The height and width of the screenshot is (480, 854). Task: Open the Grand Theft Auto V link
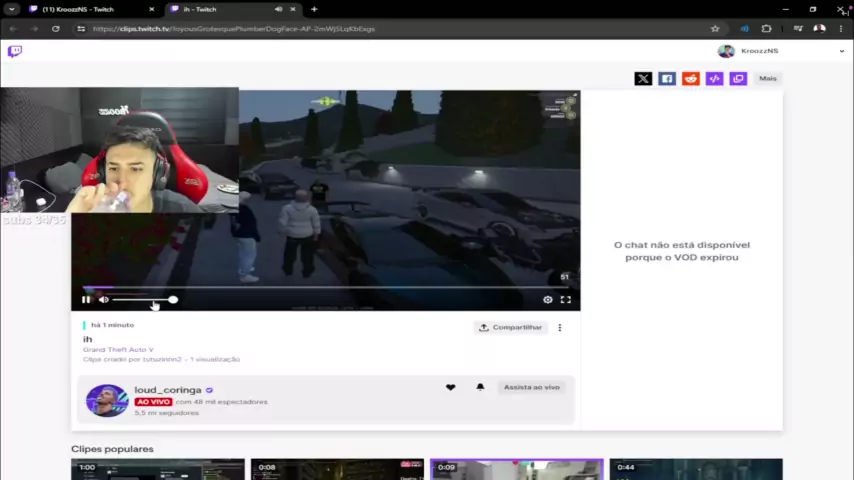pyautogui.click(x=118, y=349)
